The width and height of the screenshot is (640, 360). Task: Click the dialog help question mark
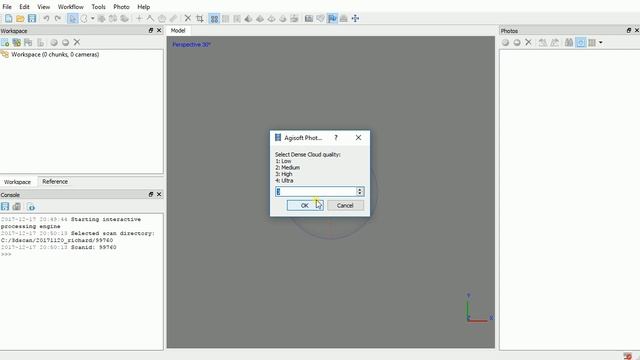(336, 138)
